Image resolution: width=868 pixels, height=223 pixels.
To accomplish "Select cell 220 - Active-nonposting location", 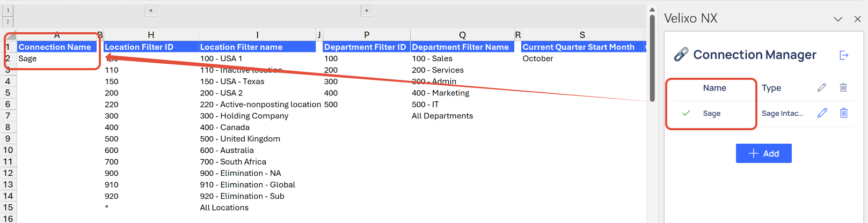I will pyautogui.click(x=260, y=105).
